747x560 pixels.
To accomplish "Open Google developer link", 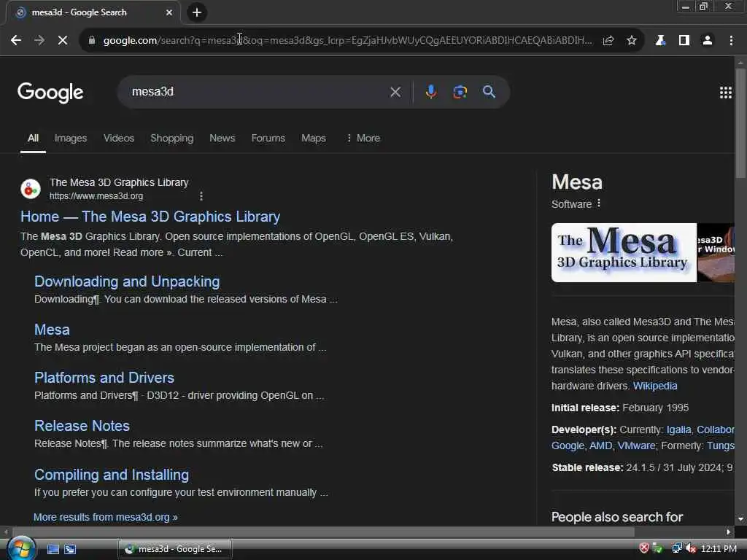I will [x=568, y=446].
